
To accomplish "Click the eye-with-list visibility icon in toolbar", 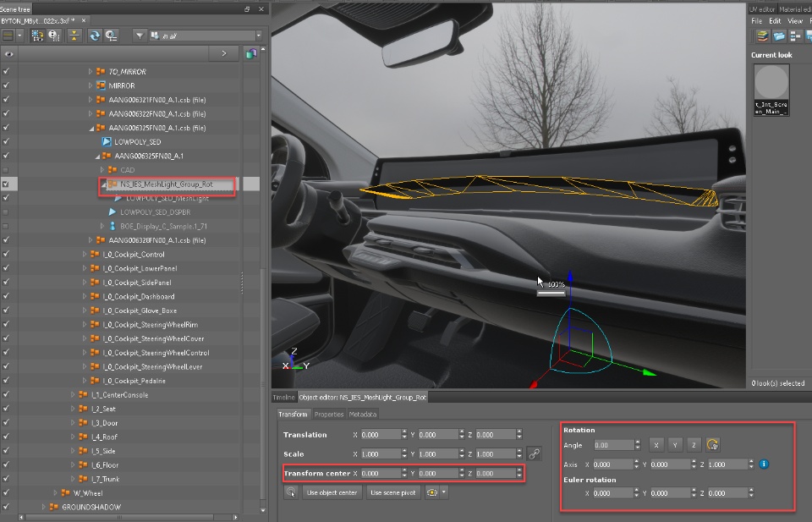I will (112, 36).
